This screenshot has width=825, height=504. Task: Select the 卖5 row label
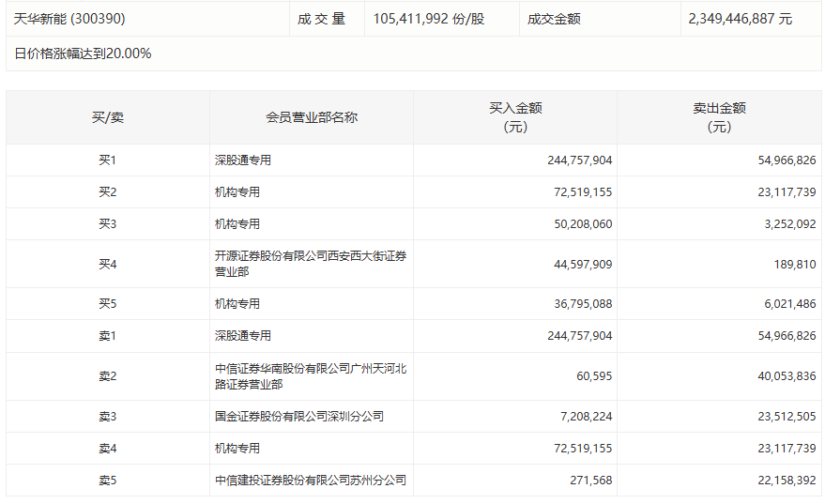[x=107, y=481]
